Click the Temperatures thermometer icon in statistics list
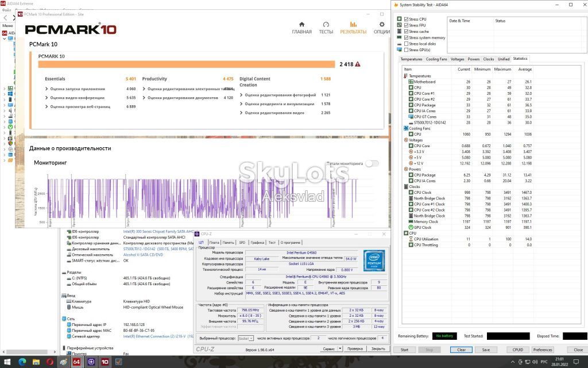Screen dimensions: 588x368 pyautogui.click(x=406, y=76)
